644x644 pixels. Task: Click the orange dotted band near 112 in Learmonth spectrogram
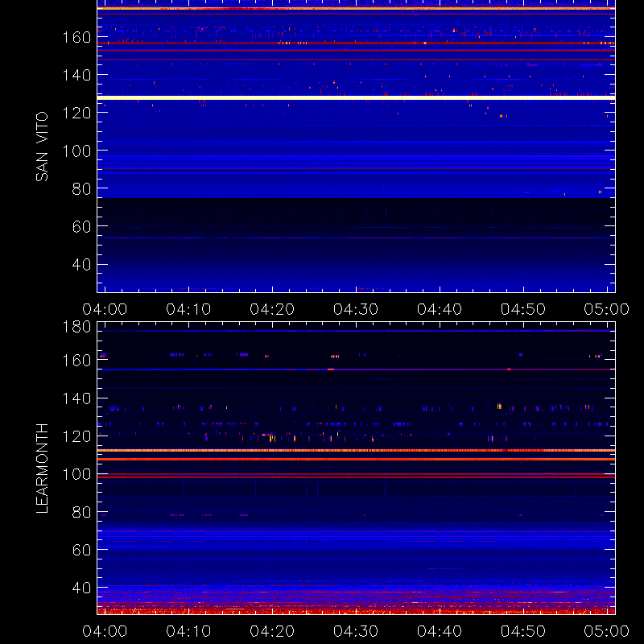click(x=356, y=451)
